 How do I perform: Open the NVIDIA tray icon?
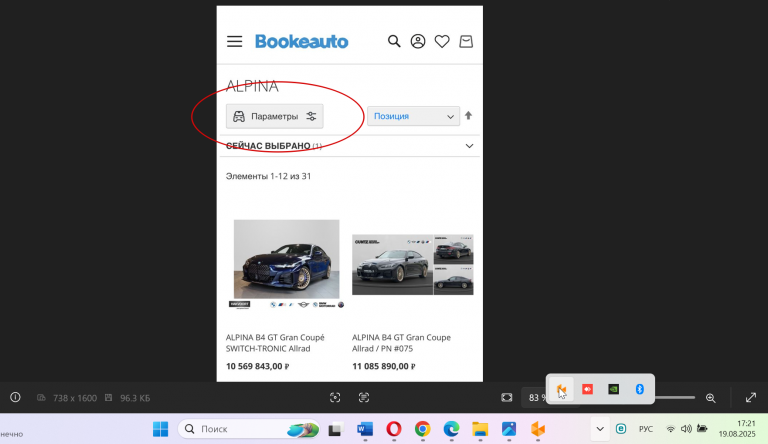[x=613, y=389]
